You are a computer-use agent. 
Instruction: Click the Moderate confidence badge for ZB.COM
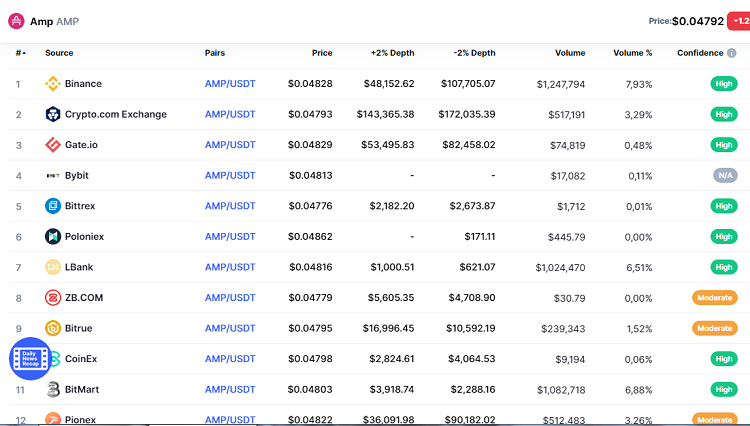click(714, 298)
